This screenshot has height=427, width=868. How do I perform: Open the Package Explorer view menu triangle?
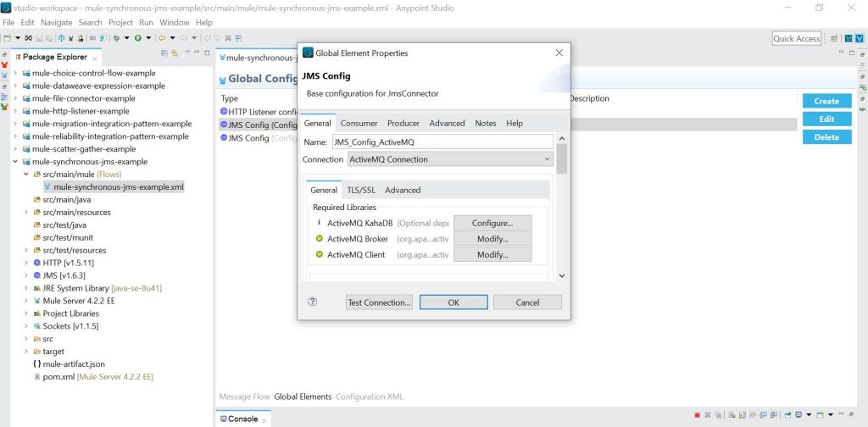(187, 52)
